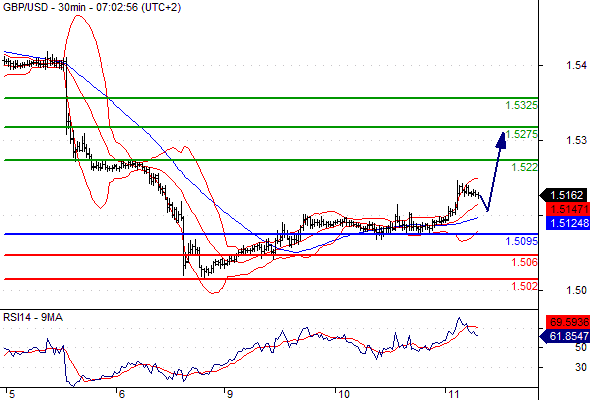The image size is (590, 400).
Task: Select the 1.502 red support label
Action: pos(524,286)
